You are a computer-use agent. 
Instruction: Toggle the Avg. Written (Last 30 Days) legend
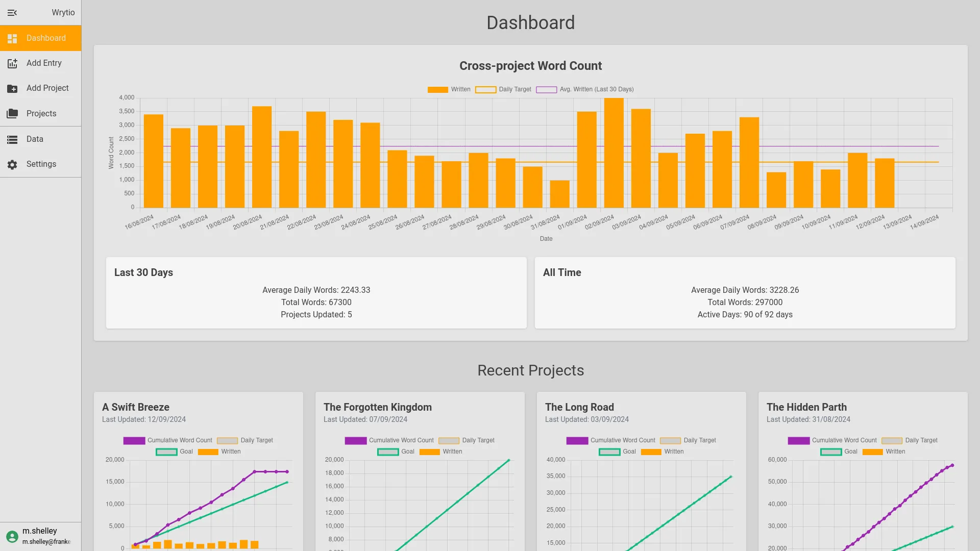(x=585, y=89)
